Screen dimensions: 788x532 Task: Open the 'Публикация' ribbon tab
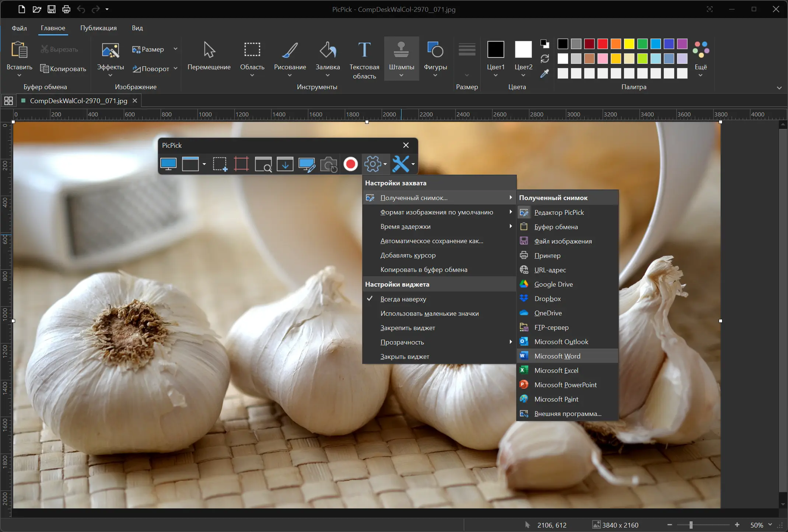pyautogui.click(x=98, y=28)
